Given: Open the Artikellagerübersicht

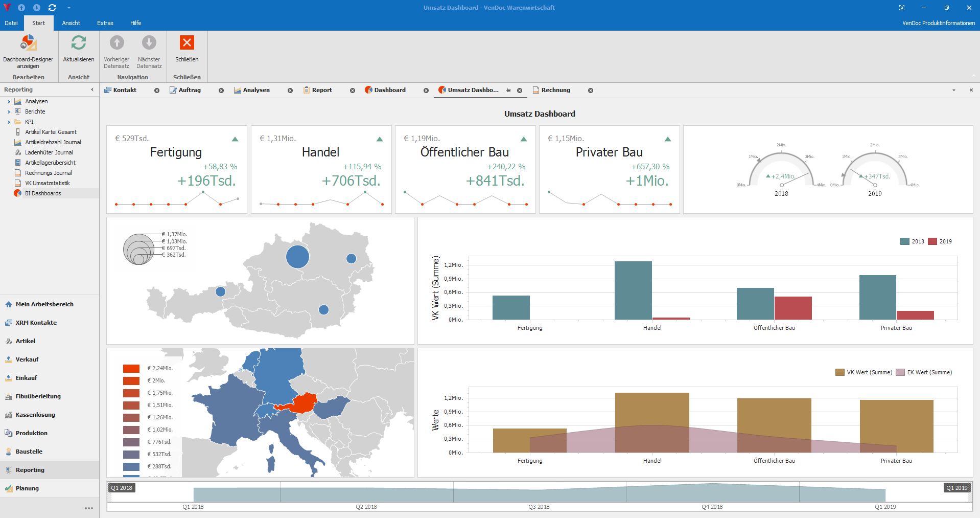Looking at the screenshot, I should coord(50,162).
